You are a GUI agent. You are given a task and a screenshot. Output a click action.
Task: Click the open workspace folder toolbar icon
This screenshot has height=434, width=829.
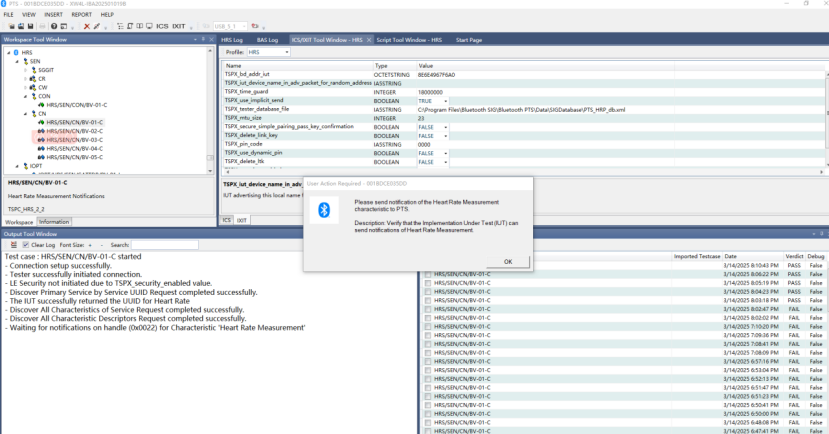click(11, 26)
